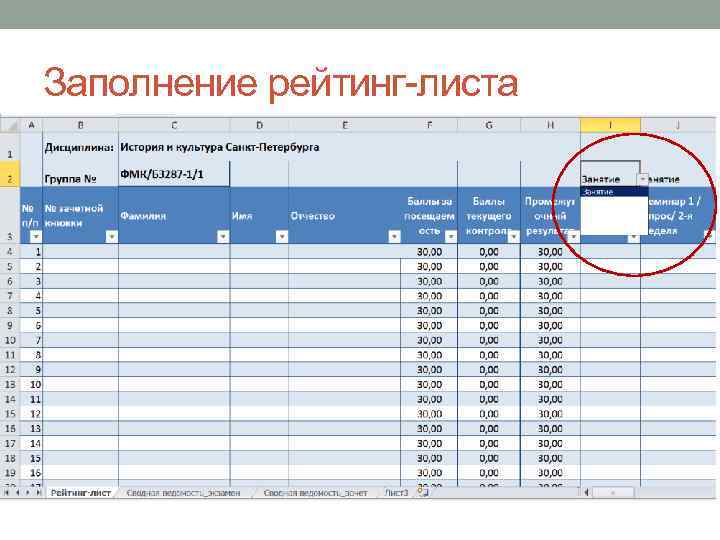
Task: Select column A header
Action: (x=31, y=125)
